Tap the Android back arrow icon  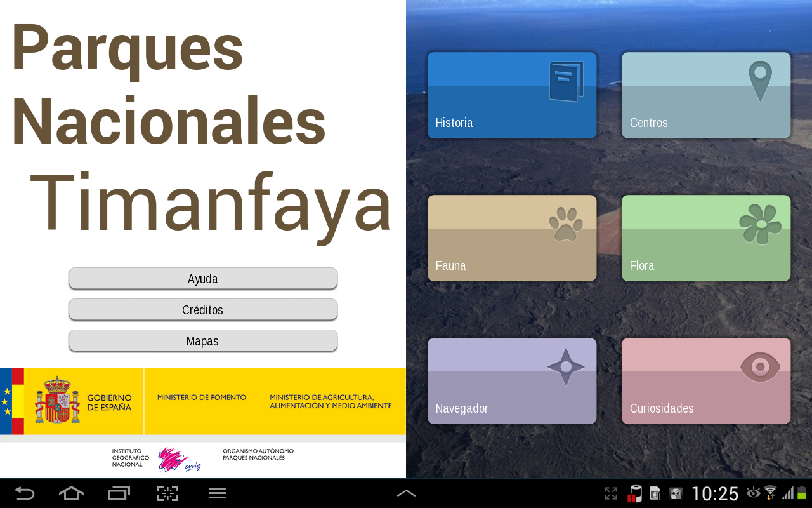coord(24,493)
